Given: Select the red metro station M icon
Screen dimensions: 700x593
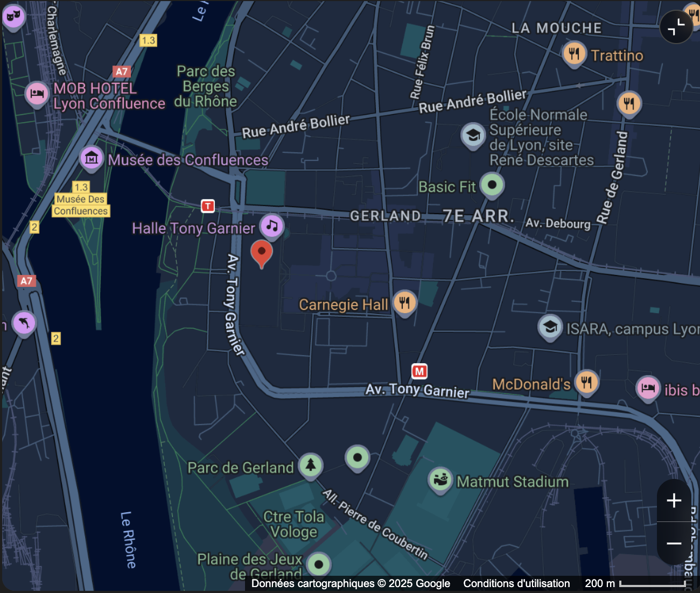Looking at the screenshot, I should pyautogui.click(x=419, y=371).
